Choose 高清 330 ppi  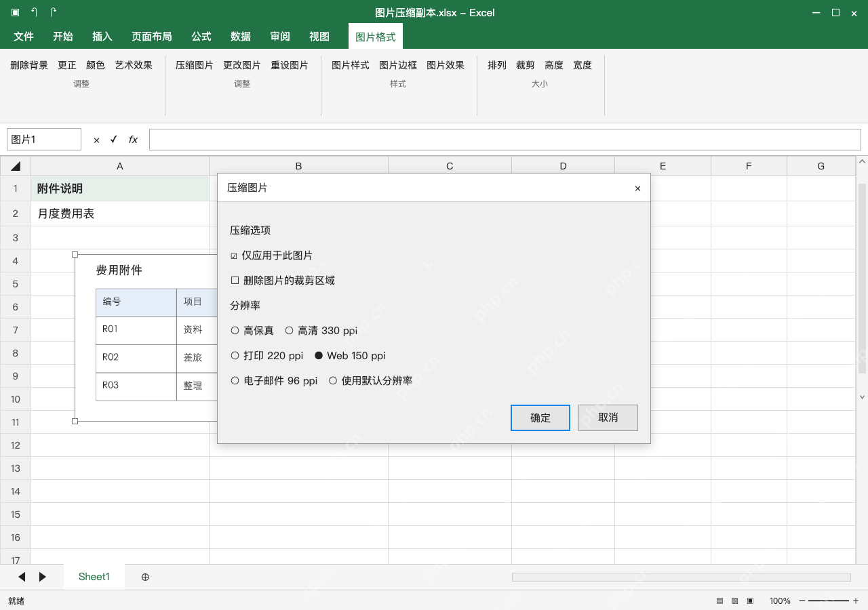[321, 331]
